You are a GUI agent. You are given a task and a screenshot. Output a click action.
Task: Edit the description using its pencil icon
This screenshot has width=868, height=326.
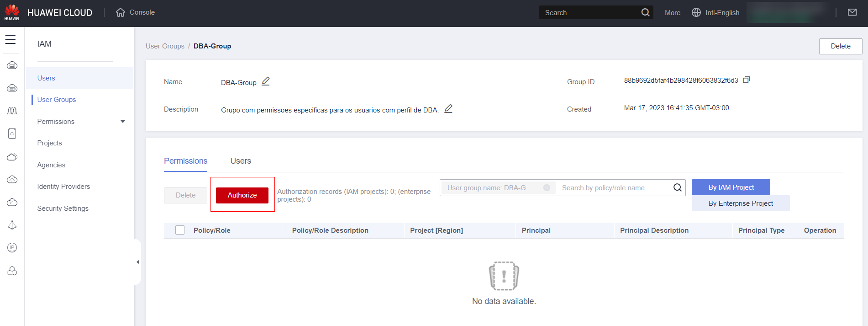(448, 109)
